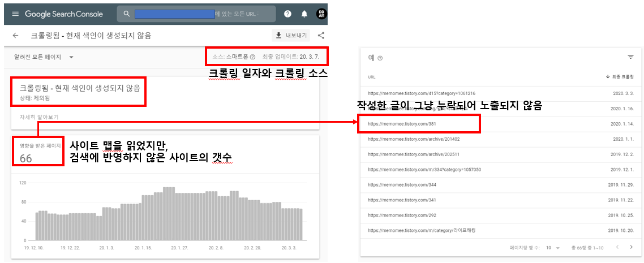Open the account avatar menu
644x263 pixels.
(x=321, y=14)
